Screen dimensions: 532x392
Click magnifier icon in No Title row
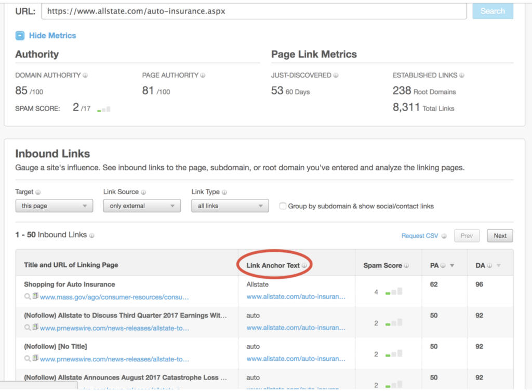click(x=28, y=359)
